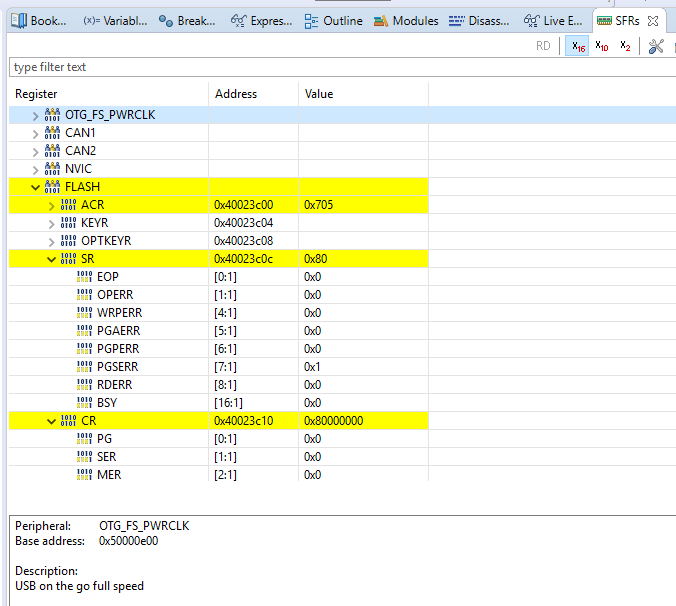The image size is (676, 606).
Task: Toggle decimal x10 number format
Action: [x=601, y=46]
